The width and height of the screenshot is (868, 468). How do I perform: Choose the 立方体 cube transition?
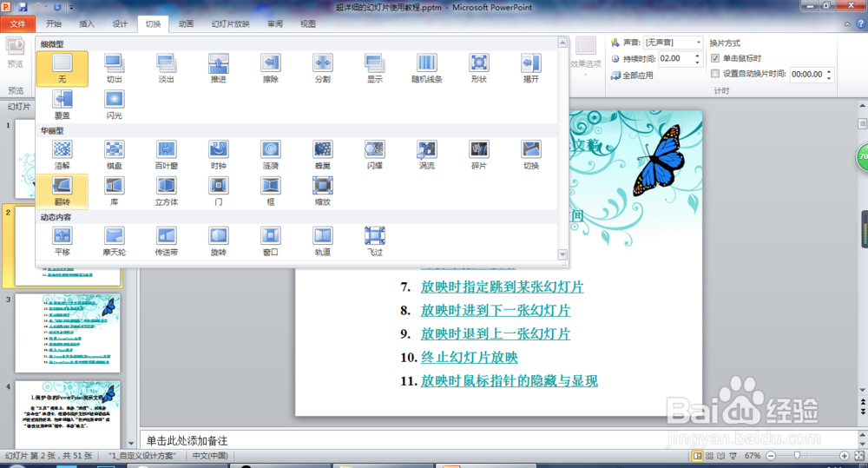[166, 191]
